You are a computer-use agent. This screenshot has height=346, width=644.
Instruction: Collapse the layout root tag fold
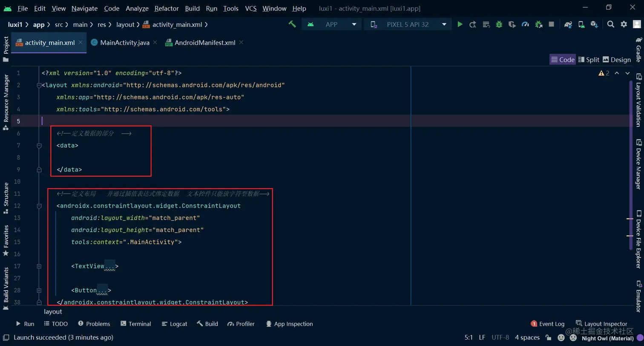(39, 85)
